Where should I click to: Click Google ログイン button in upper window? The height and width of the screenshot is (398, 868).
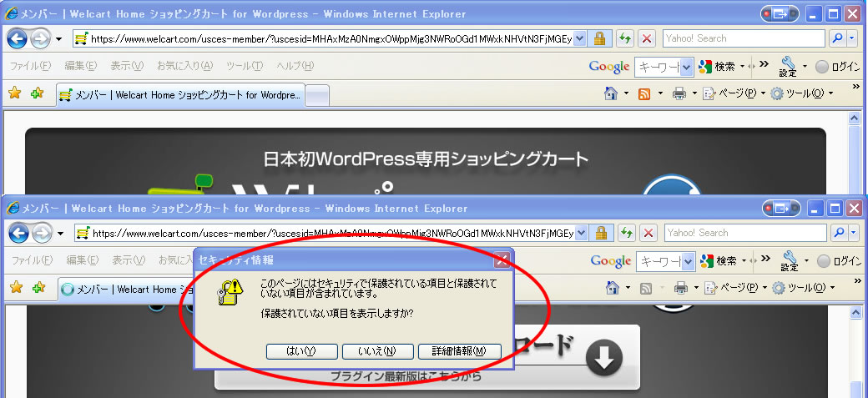coord(838,67)
